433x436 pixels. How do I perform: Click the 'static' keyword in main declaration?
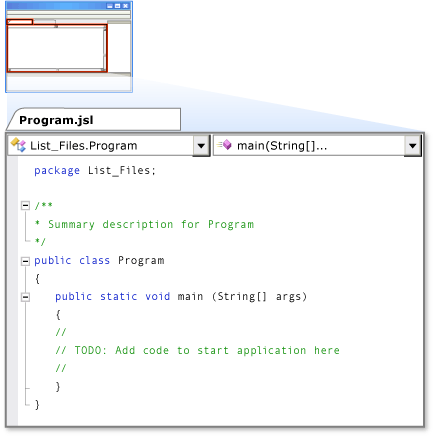(x=119, y=296)
